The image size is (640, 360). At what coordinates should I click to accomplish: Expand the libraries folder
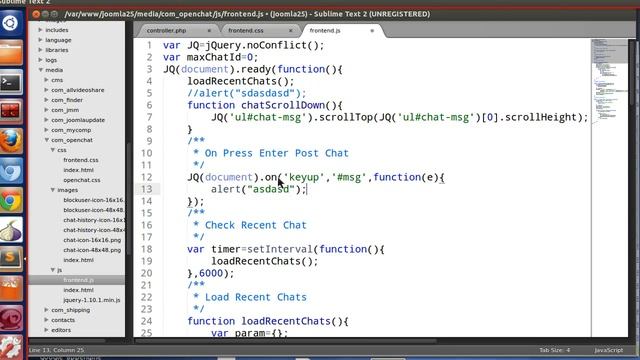point(40,50)
